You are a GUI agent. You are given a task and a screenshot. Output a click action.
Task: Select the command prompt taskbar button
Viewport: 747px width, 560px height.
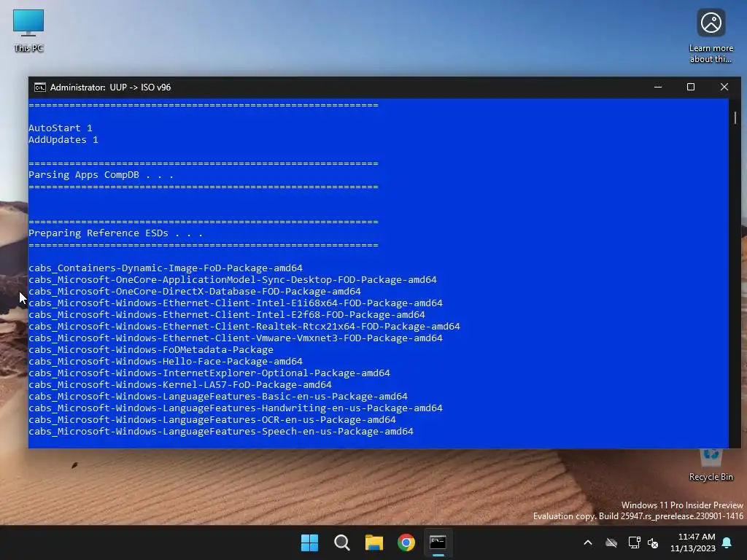(438, 542)
